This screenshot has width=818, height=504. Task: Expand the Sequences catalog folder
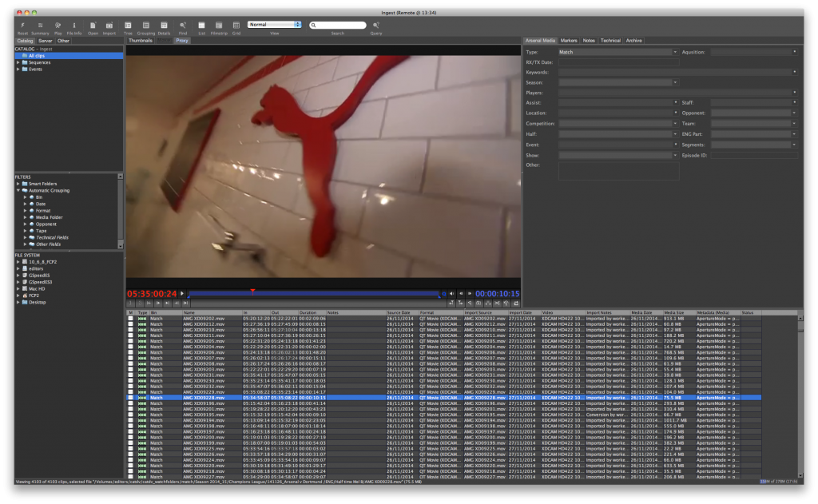18,62
